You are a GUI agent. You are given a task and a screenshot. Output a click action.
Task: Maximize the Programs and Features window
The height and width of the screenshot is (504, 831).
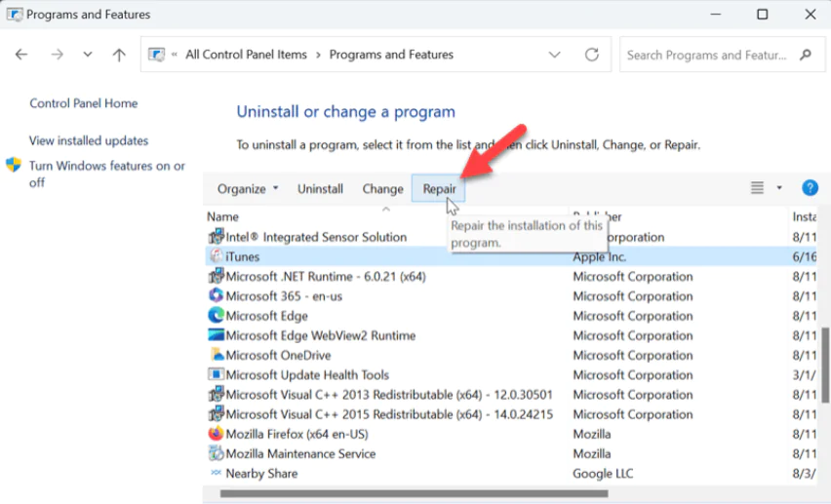(762, 14)
